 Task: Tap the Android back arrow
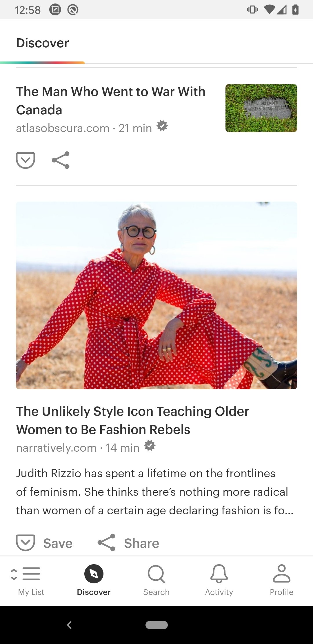click(x=69, y=625)
